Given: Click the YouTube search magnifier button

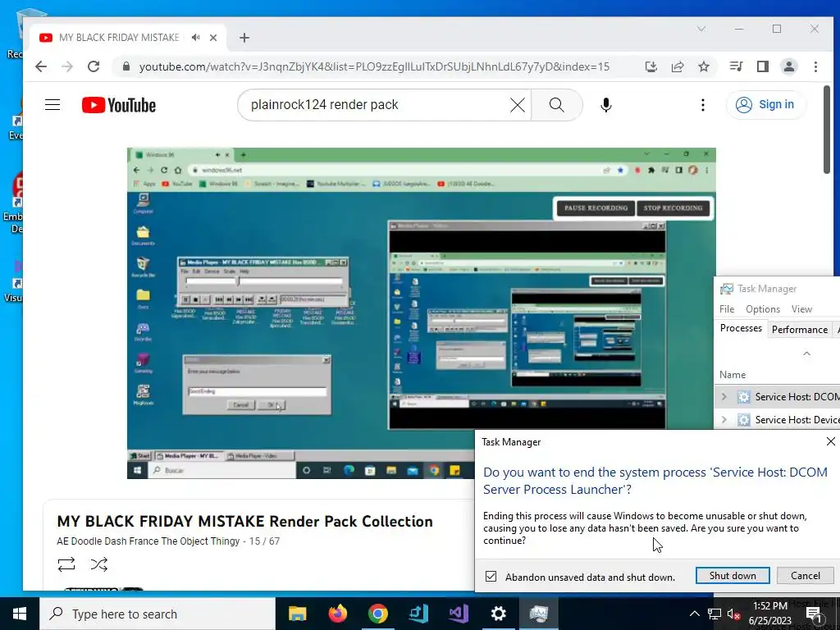Looking at the screenshot, I should tap(557, 105).
